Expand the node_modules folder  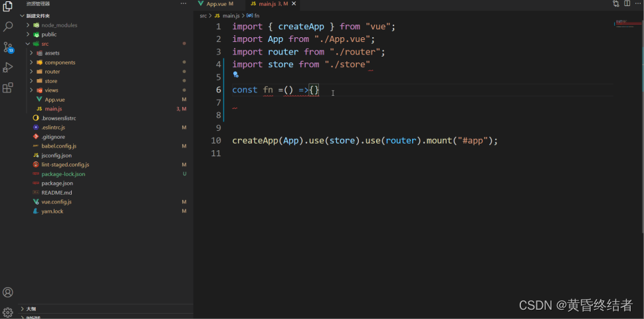58,25
